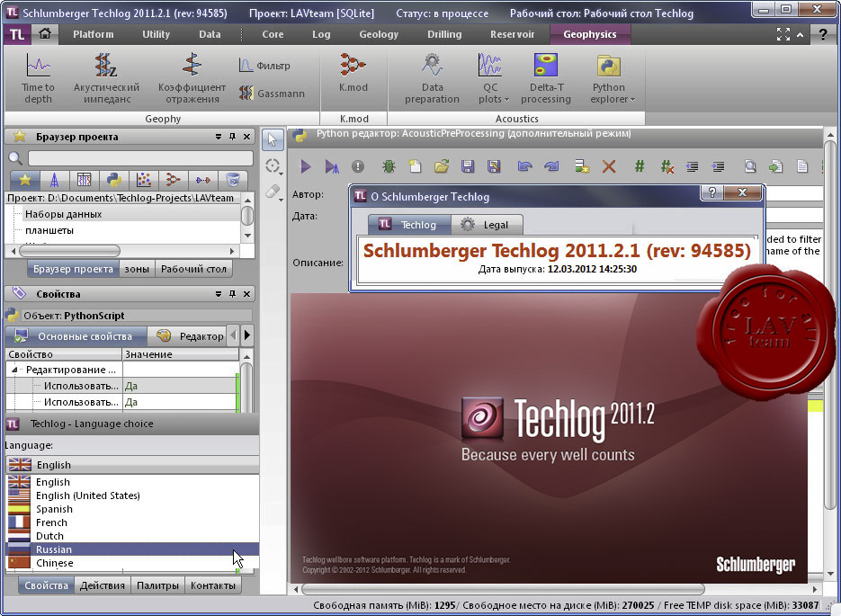Show log layouts filter (table icon) in browser
Image resolution: width=841 pixels, height=616 pixels.
click(84, 180)
